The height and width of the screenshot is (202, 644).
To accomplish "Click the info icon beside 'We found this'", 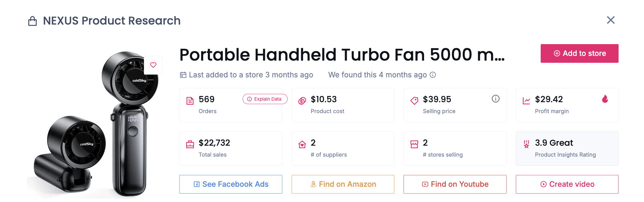I will point(433,75).
